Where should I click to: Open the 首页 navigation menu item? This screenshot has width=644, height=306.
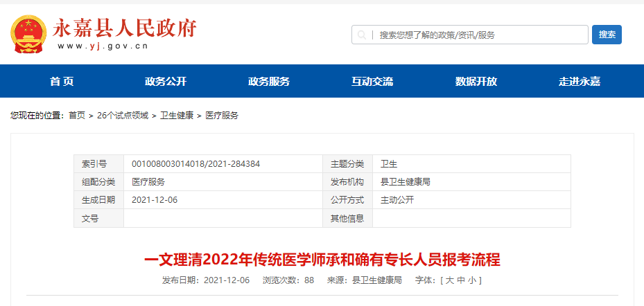coord(62,81)
